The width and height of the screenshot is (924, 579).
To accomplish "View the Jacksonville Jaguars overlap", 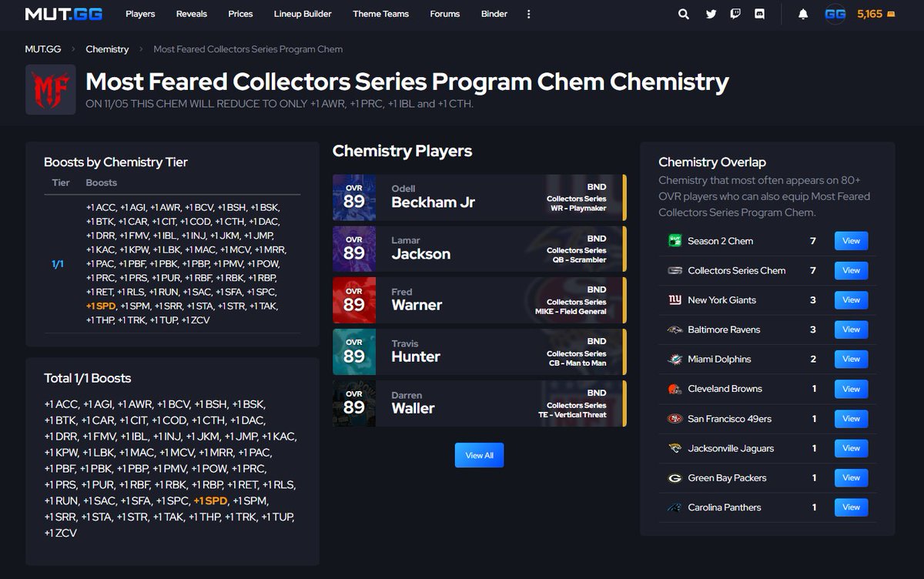I will pos(851,448).
